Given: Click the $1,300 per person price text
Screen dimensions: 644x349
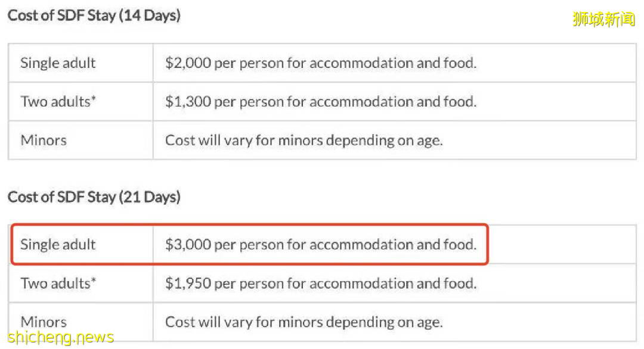Looking at the screenshot, I should 320,102.
